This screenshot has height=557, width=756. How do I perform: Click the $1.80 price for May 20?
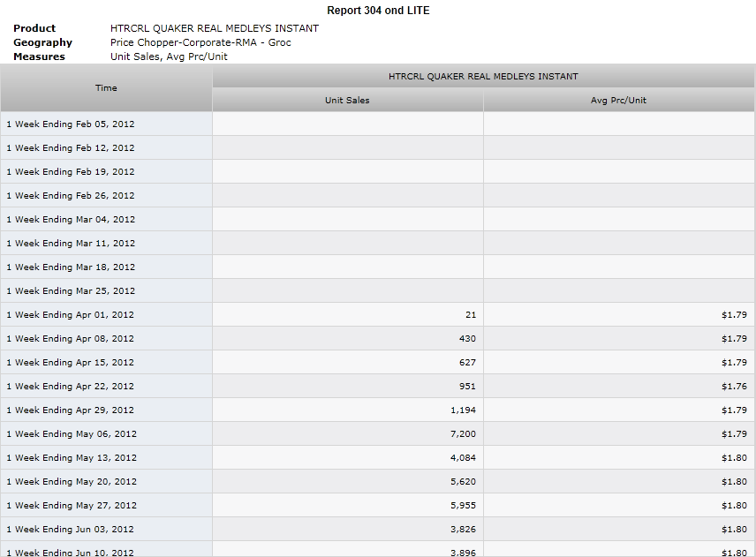(x=734, y=482)
